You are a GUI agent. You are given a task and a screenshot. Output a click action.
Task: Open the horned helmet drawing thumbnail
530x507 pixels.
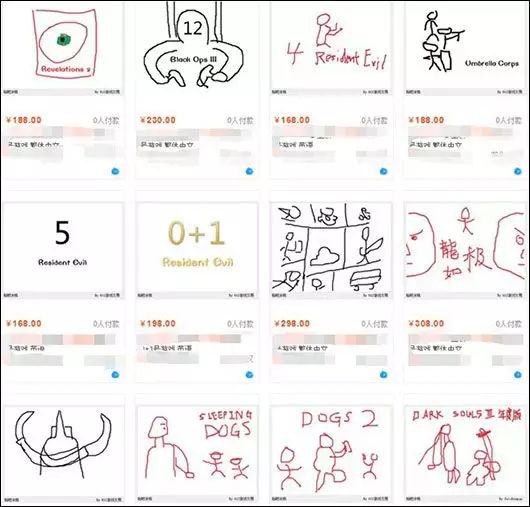[63, 454]
